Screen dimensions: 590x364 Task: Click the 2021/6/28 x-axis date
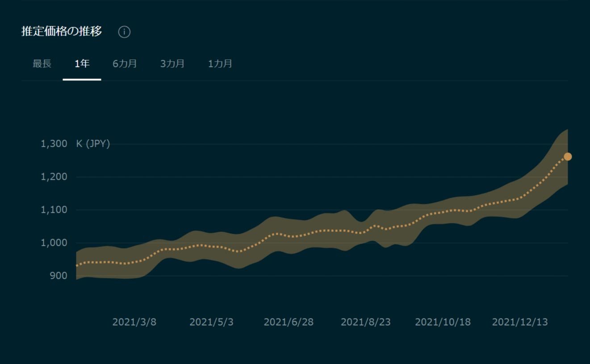(x=289, y=322)
